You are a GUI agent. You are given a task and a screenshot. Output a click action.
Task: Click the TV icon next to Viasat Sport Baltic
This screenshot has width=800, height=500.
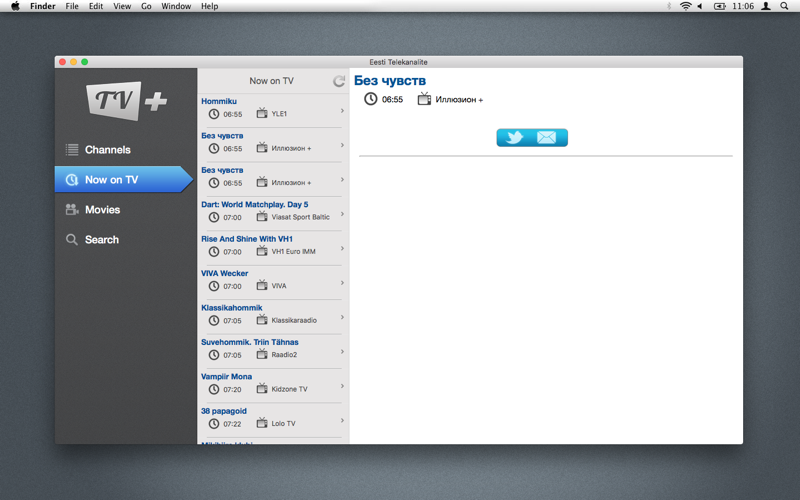click(x=262, y=216)
